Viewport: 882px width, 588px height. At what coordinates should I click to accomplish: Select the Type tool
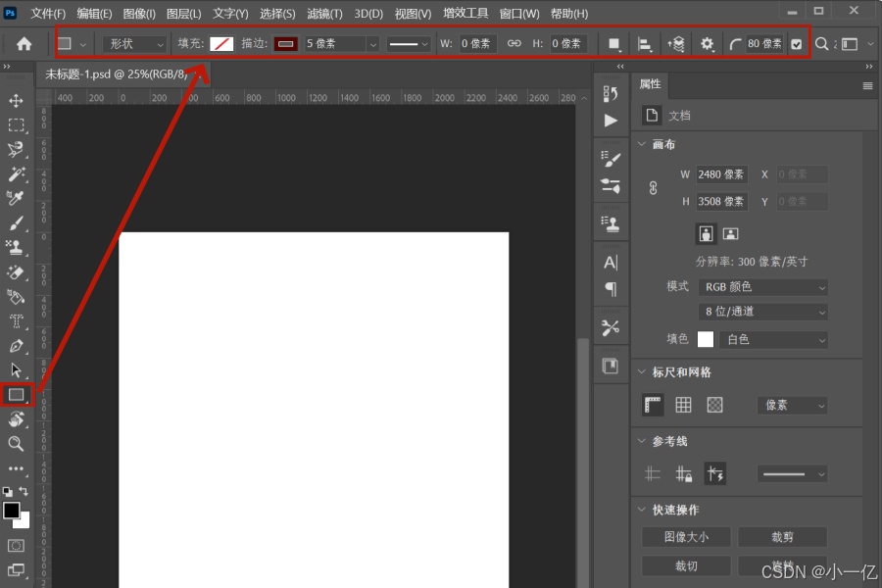pos(16,321)
